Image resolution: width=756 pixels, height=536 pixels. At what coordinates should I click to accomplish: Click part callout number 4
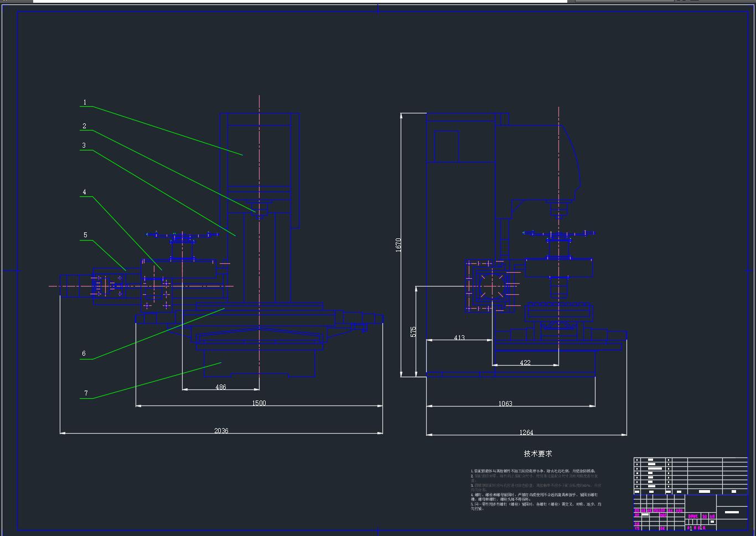pyautogui.click(x=84, y=192)
